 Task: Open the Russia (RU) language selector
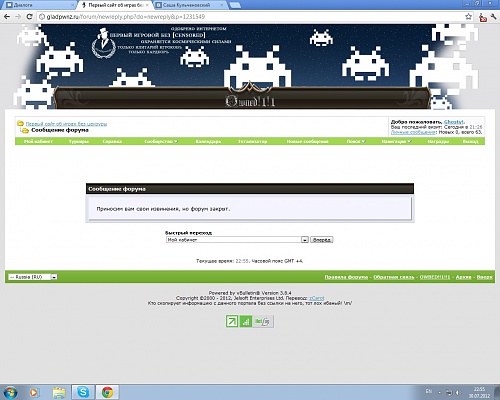(x=33, y=277)
